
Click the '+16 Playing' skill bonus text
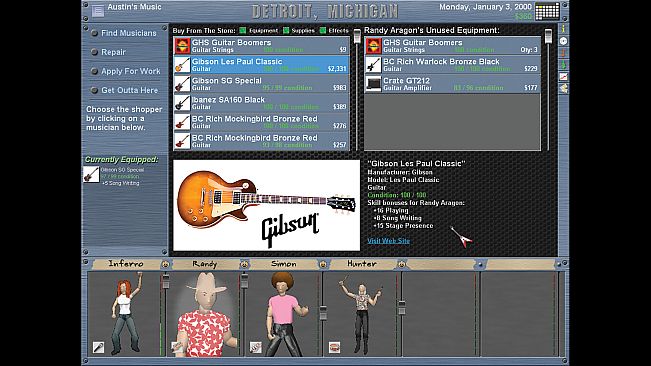391,210
